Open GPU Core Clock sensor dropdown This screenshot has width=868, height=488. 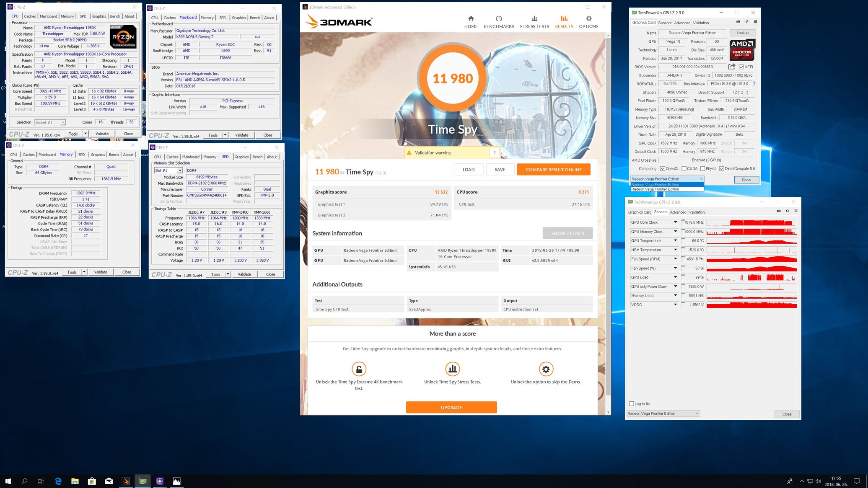[675, 222]
